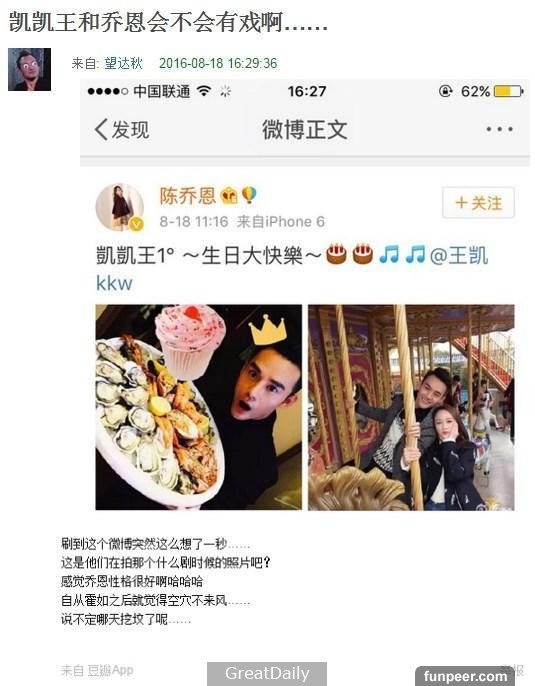Click the 来自 豆瓣App source text
The width and height of the screenshot is (535, 686).
[97, 670]
